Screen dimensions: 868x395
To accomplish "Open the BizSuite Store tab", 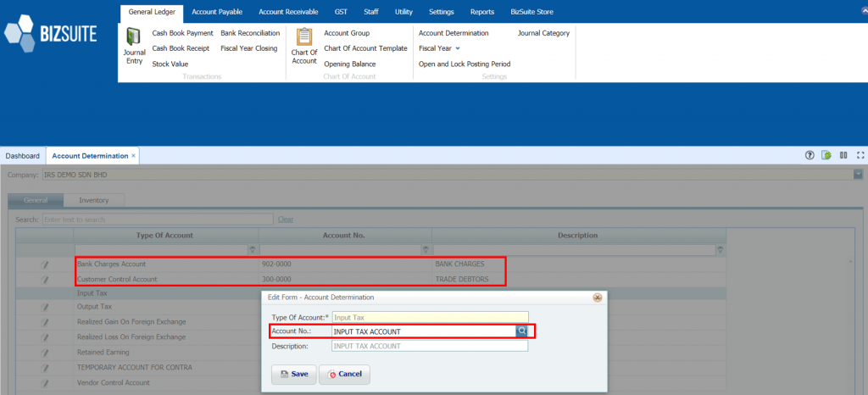I will pyautogui.click(x=531, y=12).
